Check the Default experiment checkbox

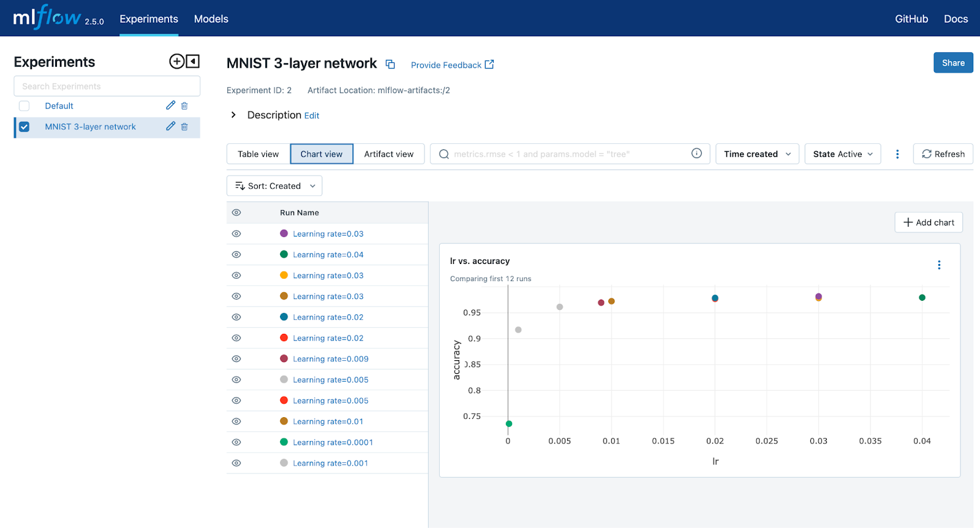[x=24, y=106]
